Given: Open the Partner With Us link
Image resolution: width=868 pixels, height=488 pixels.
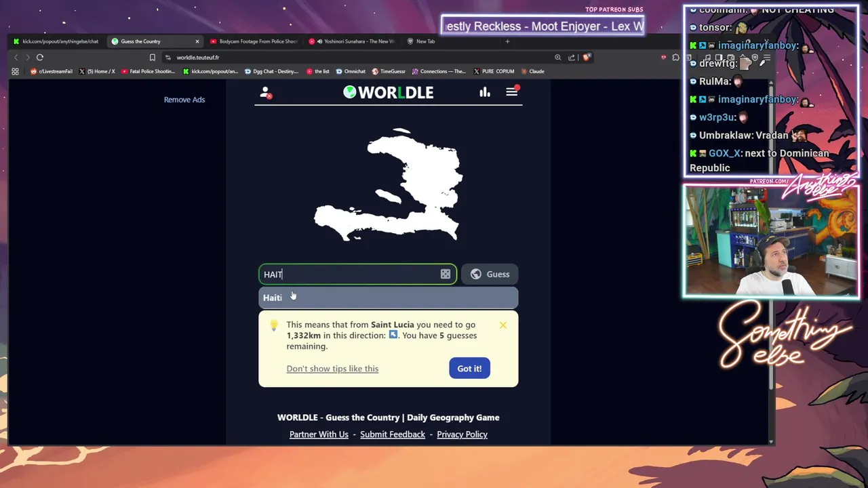Looking at the screenshot, I should coord(319,434).
